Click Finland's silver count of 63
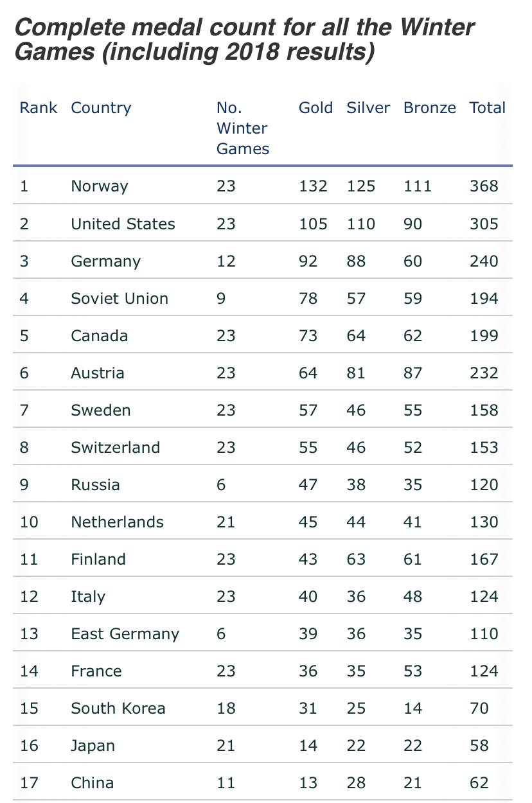 click(356, 559)
